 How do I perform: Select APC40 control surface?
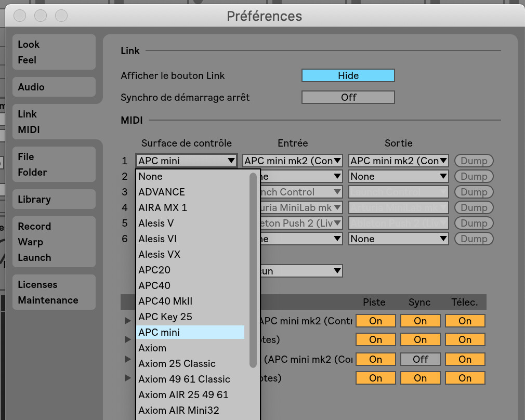click(191, 285)
